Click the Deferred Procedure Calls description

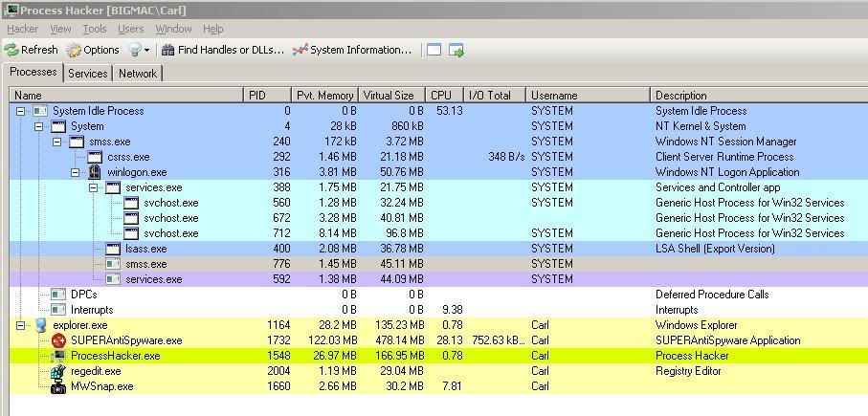point(712,295)
